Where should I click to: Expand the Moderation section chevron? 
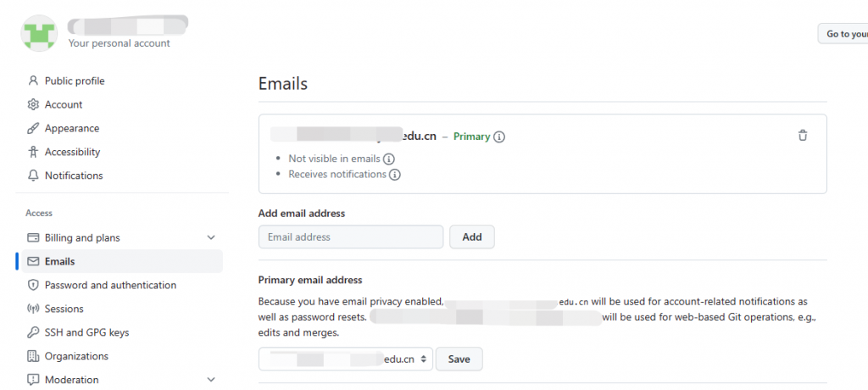[211, 380]
